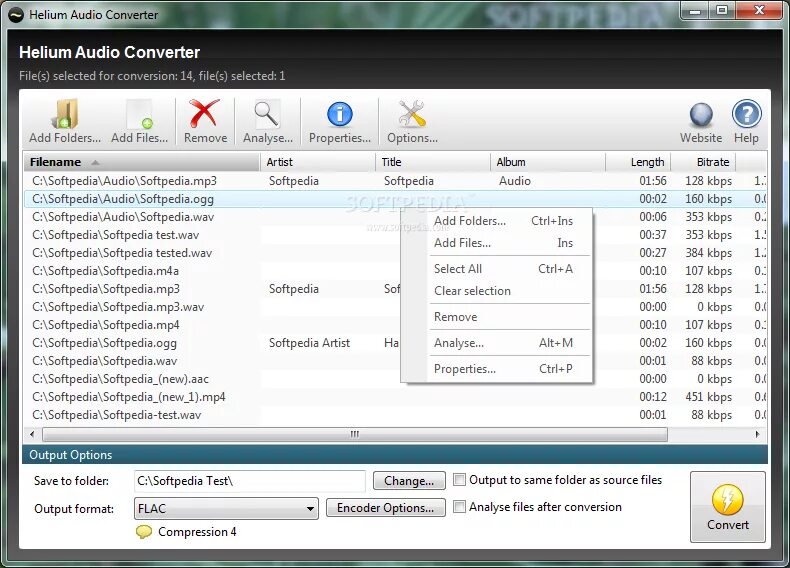Viewport: 790px width, 568px height.
Task: Sort by the Filename column header
Action: click(142, 162)
